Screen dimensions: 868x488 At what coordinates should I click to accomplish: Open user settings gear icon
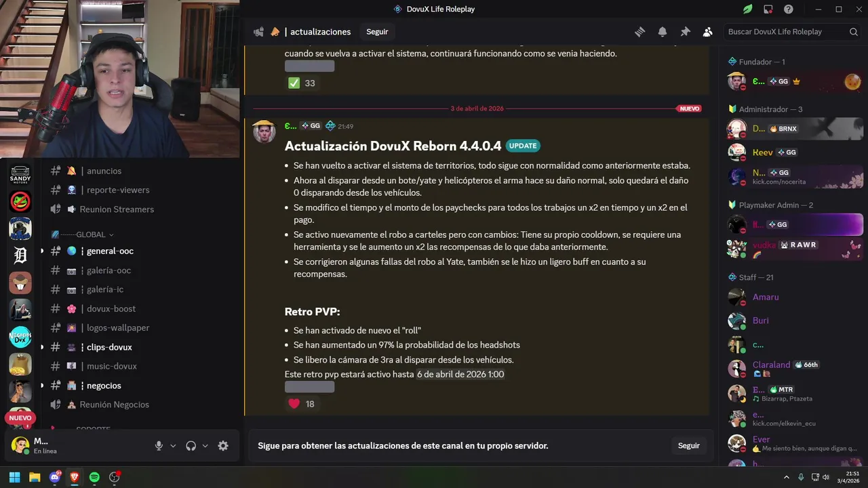[223, 445]
